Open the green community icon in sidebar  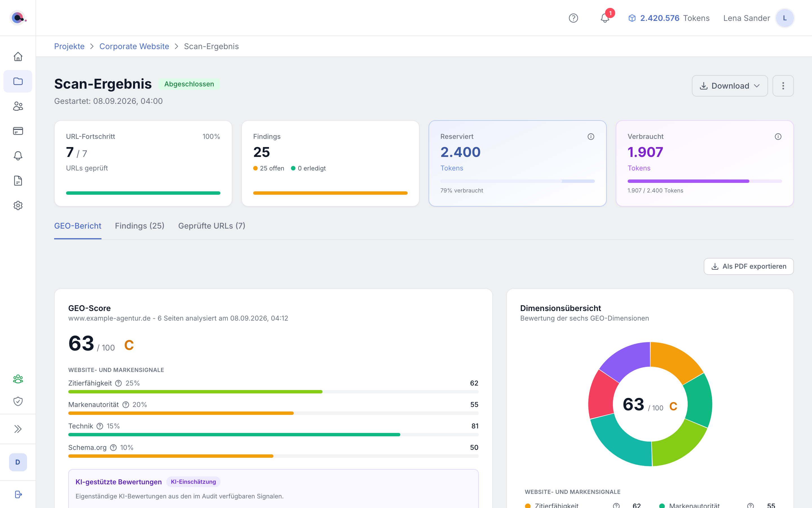click(18, 379)
